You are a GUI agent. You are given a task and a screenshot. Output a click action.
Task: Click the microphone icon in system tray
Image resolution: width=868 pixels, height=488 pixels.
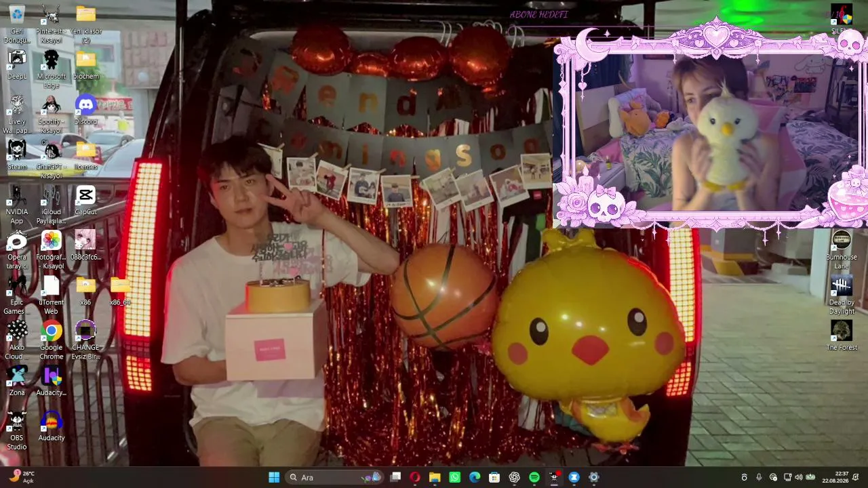pos(759,477)
